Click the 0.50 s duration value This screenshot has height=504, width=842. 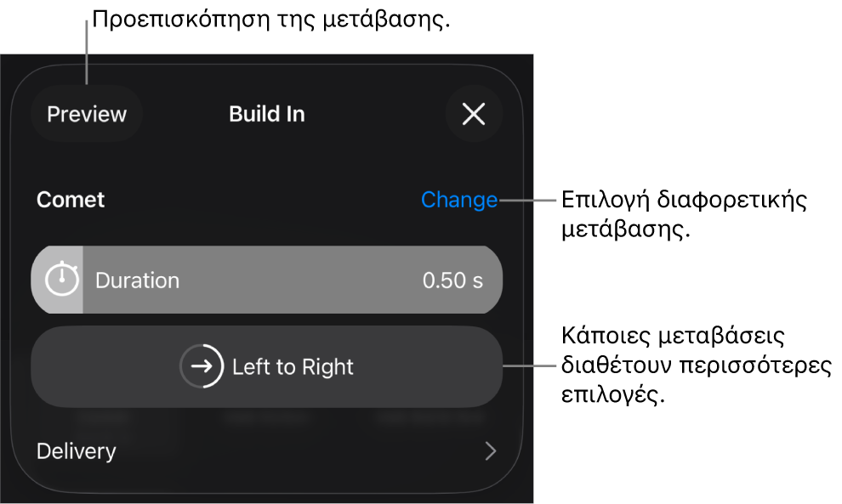point(452,280)
